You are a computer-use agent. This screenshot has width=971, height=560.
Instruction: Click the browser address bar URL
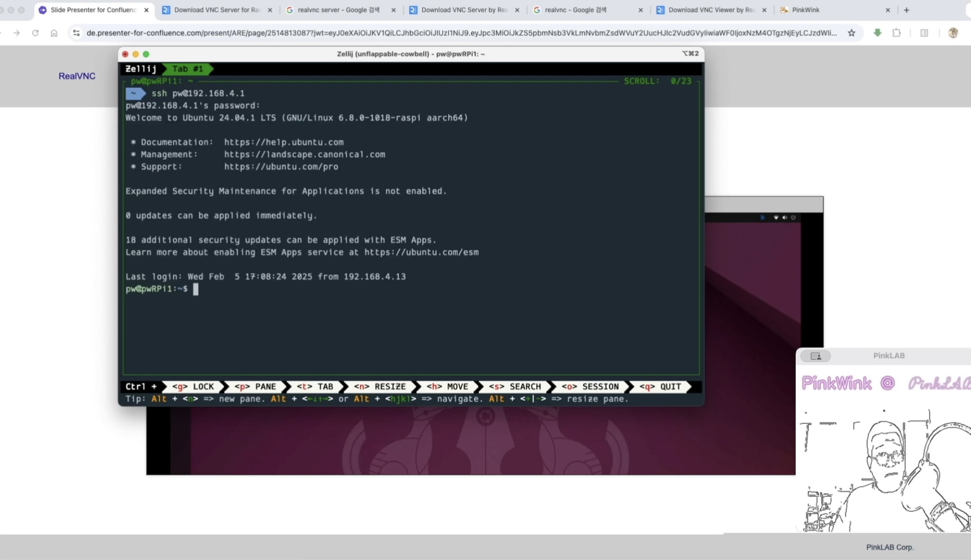coord(461,33)
